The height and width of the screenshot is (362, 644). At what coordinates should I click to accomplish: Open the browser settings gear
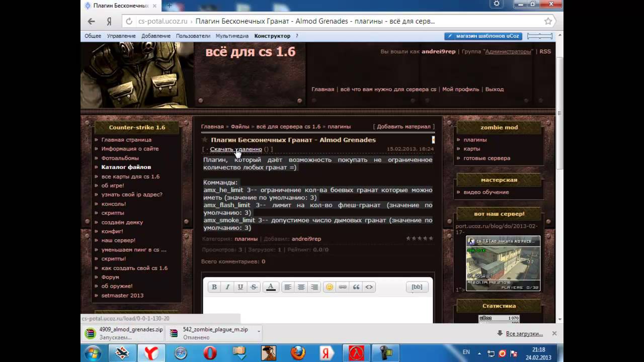click(x=497, y=4)
